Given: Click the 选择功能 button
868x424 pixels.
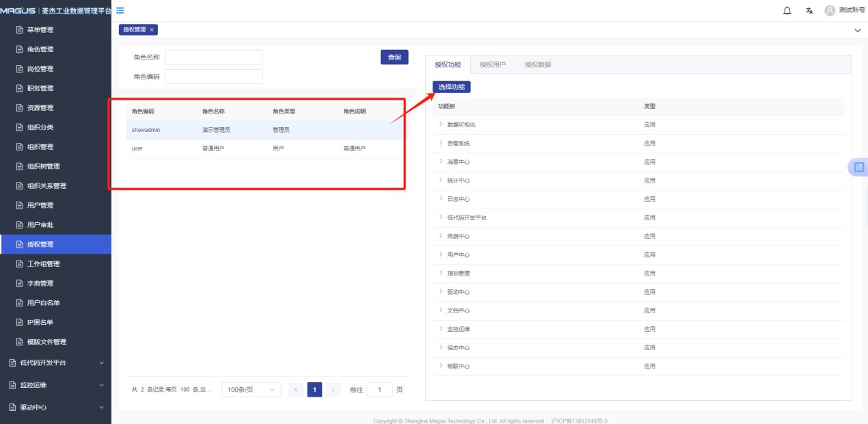Looking at the screenshot, I should (x=451, y=87).
